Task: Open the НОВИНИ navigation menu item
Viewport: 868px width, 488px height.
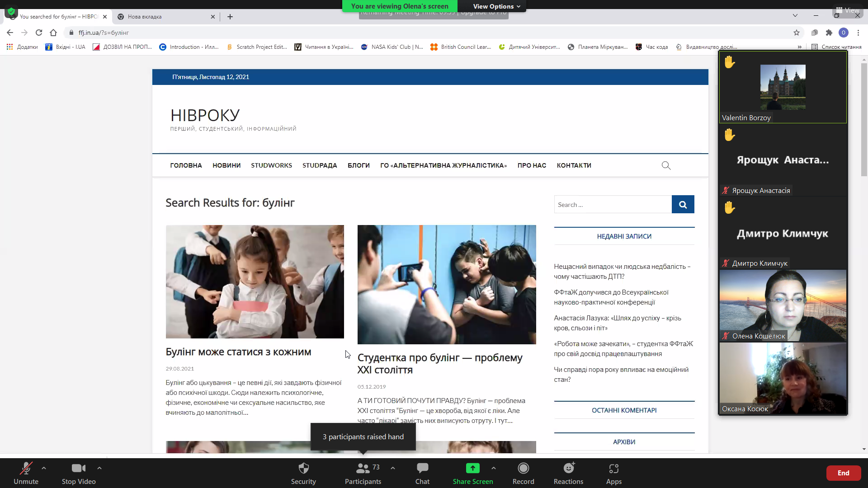Action: 226,165
